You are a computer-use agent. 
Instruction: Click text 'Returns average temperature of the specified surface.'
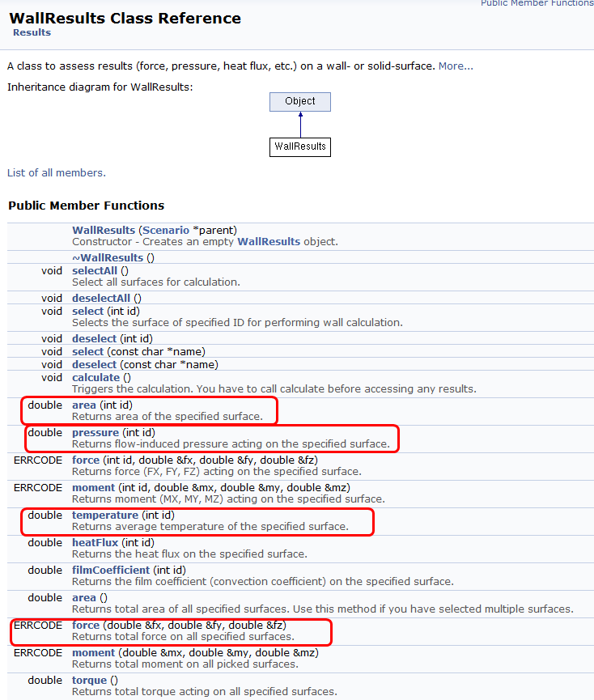[210, 527]
